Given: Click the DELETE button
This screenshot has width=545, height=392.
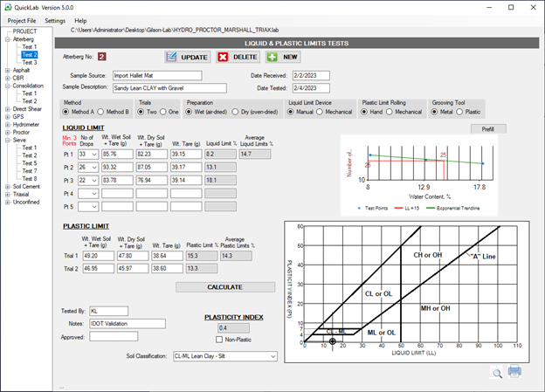Looking at the screenshot, I should point(238,57).
